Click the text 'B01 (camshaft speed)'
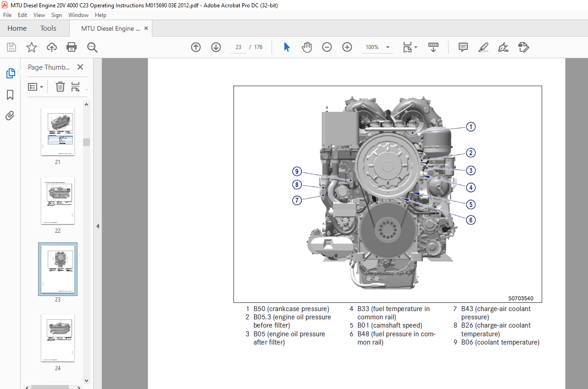 click(390, 325)
